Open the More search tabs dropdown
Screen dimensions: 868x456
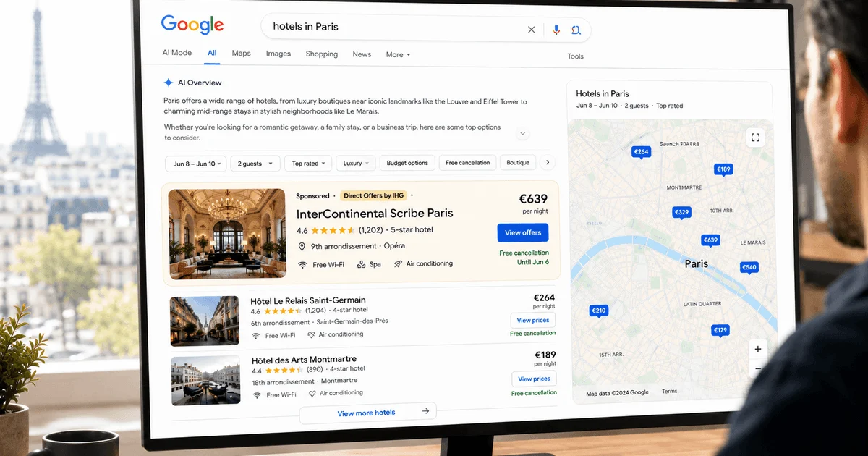[398, 54]
